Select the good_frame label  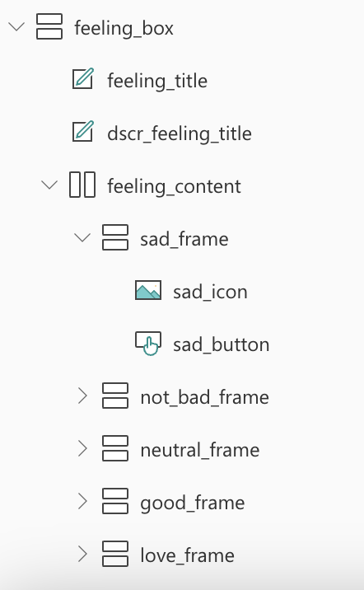[x=193, y=503]
